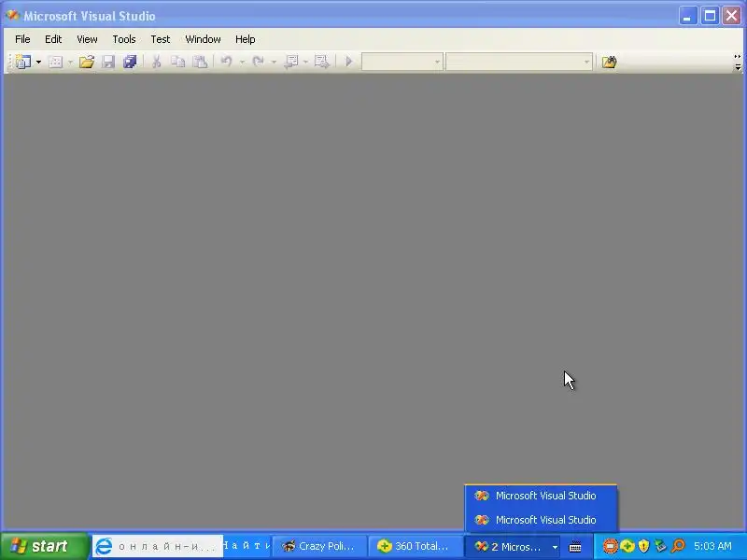Image resolution: width=747 pixels, height=560 pixels.
Task: Open the Solution Configurations combo box
Action: (402, 62)
